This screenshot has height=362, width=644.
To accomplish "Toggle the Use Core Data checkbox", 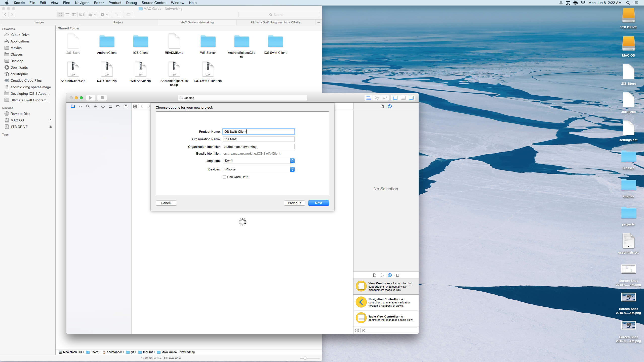I will coord(224,177).
